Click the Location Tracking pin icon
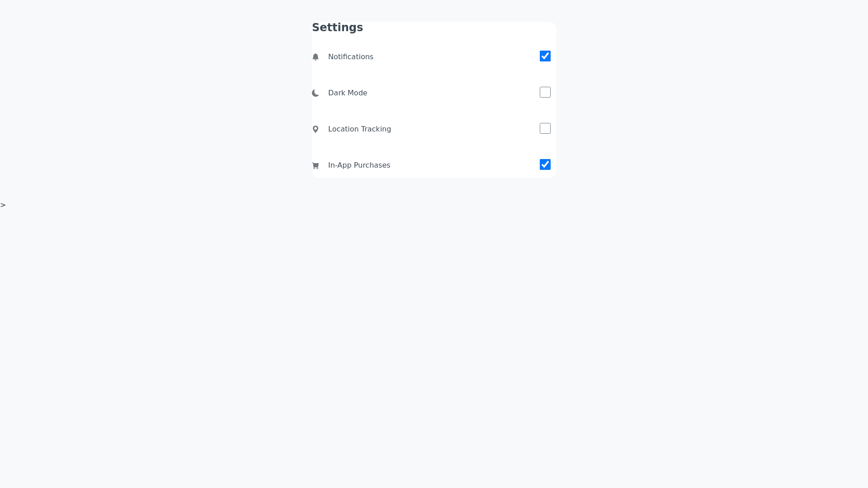868x488 pixels. (x=316, y=129)
